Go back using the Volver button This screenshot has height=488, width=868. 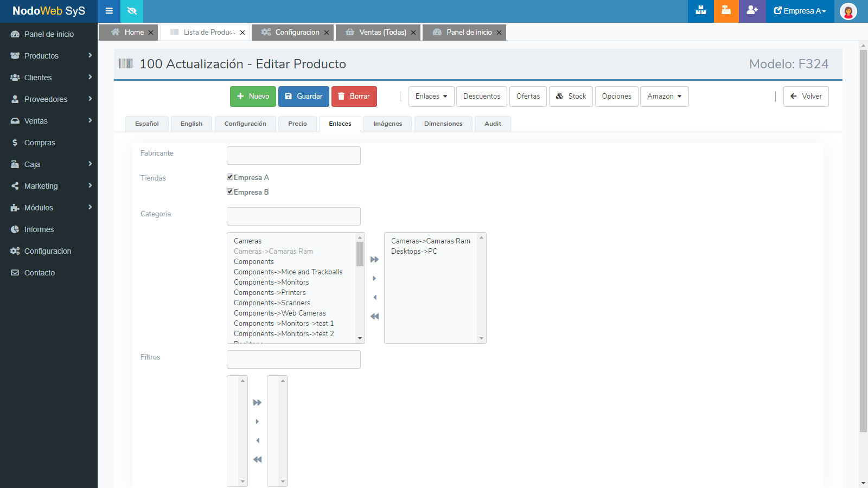click(806, 97)
